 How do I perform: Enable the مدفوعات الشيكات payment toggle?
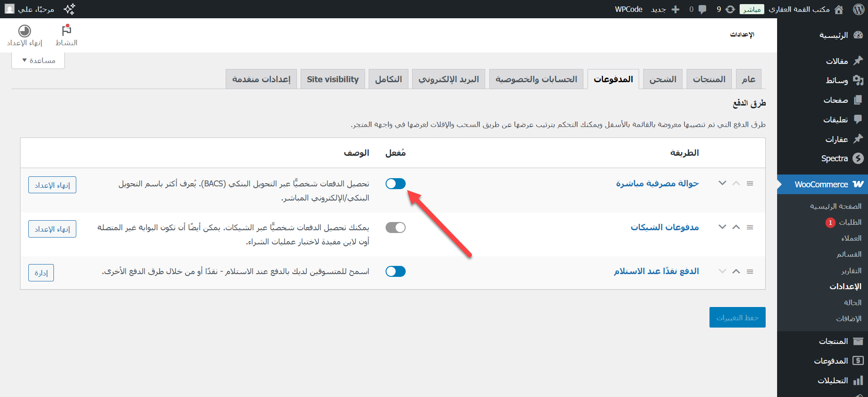click(395, 228)
